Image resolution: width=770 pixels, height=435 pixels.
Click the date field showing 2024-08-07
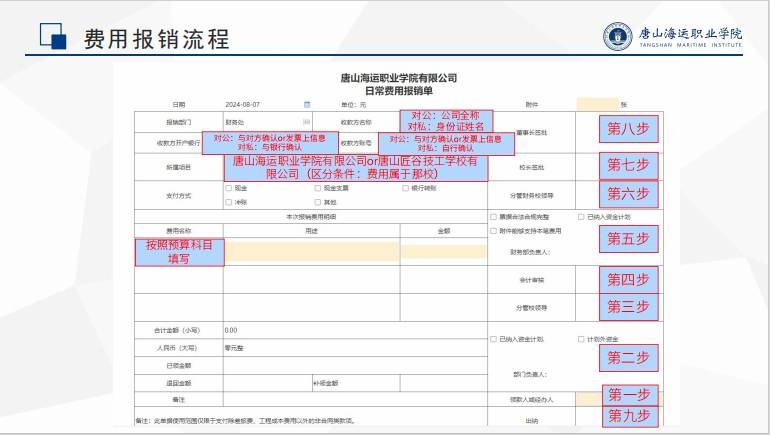pos(268,105)
